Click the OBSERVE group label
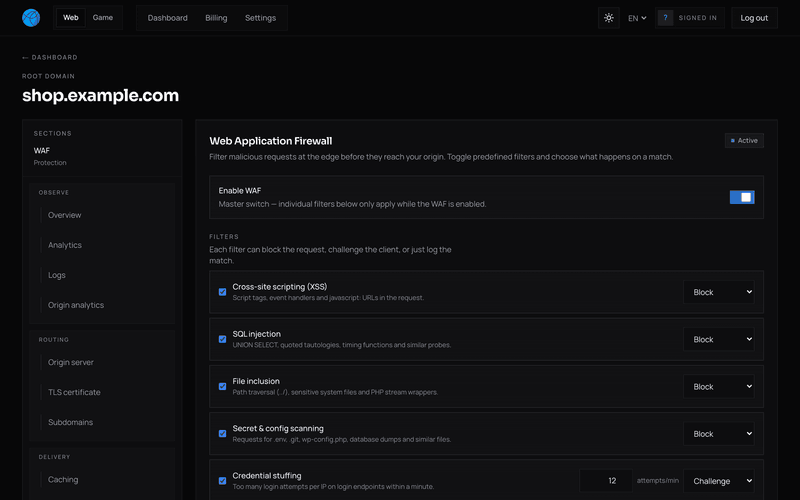 click(x=54, y=192)
